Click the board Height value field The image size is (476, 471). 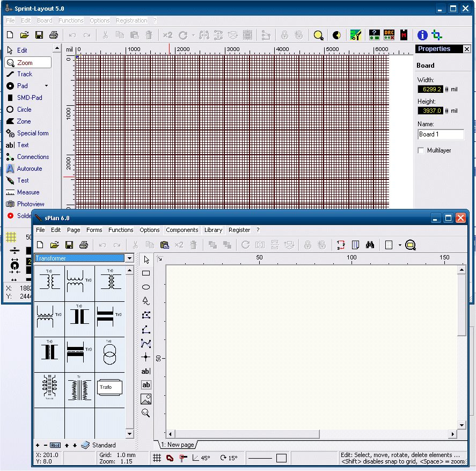pyautogui.click(x=430, y=111)
